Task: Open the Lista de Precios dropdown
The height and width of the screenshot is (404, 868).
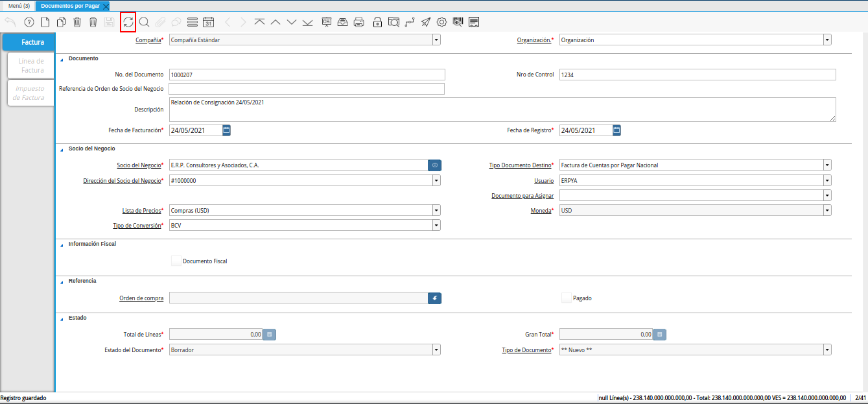Action: (436, 210)
